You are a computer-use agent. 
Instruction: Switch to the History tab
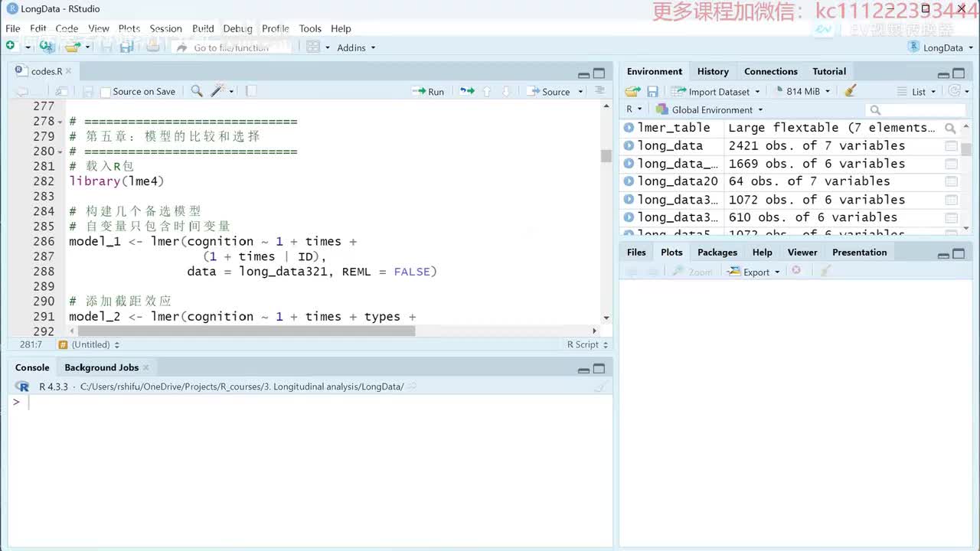[713, 71]
